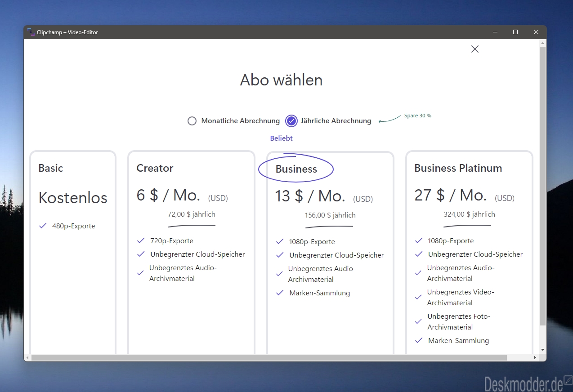Click the Kostenlos price text
The width and height of the screenshot is (573, 392).
73,198
